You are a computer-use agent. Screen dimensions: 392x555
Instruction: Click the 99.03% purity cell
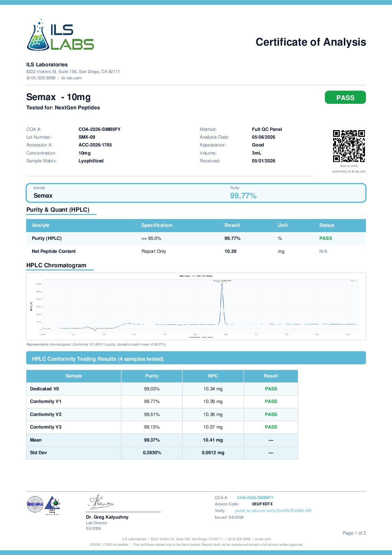click(152, 389)
